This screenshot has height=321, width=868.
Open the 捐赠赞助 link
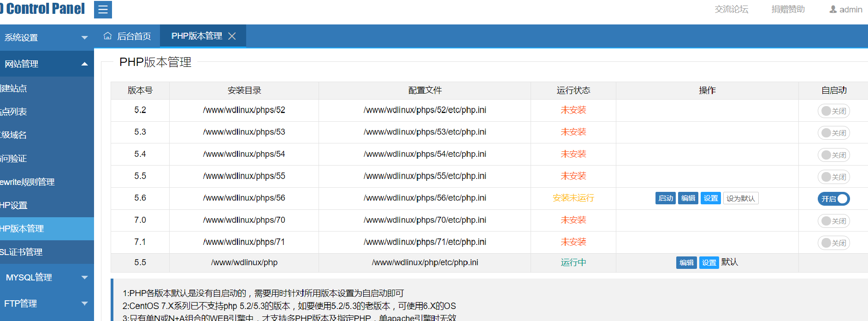click(788, 9)
